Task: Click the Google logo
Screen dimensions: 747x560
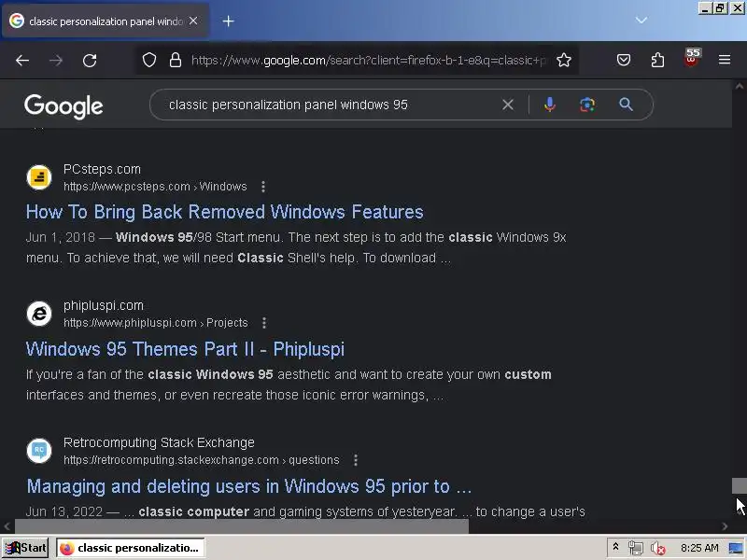Action: tap(63, 105)
